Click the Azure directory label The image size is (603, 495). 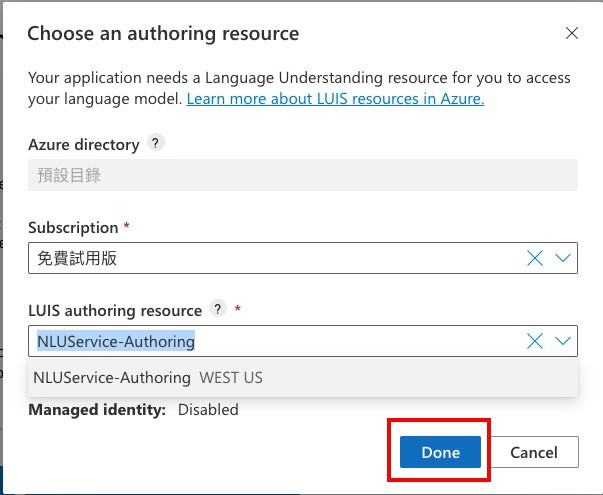pos(84,144)
